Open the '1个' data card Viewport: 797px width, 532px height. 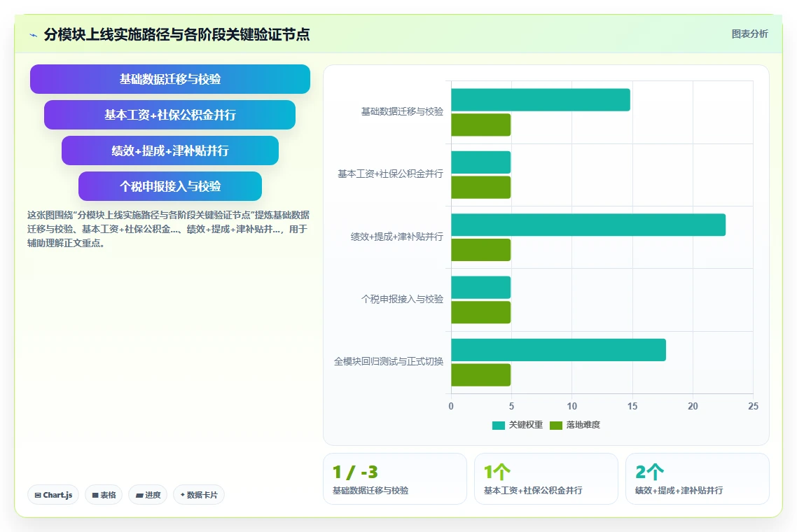tap(546, 479)
